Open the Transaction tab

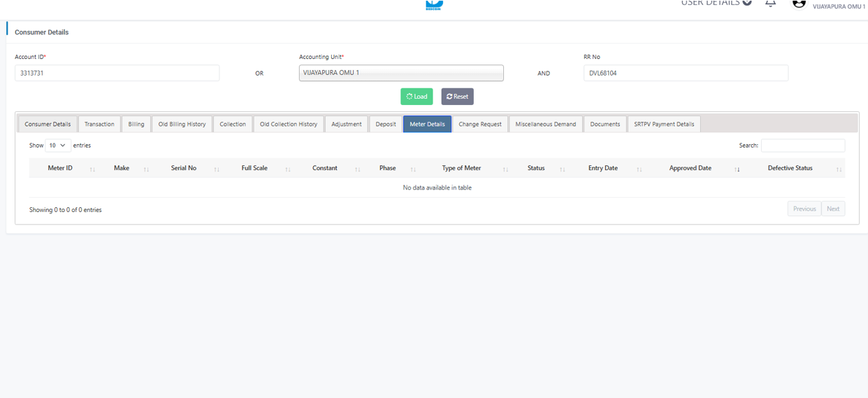click(x=99, y=124)
